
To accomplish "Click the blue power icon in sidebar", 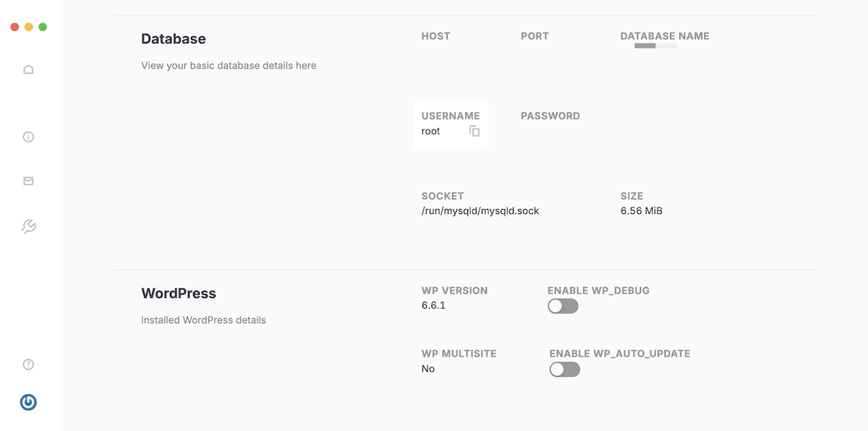I will tap(28, 402).
